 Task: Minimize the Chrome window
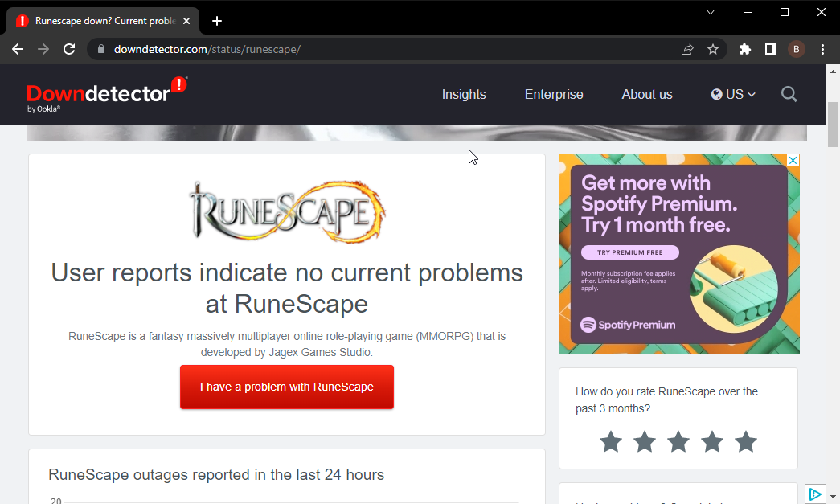[748, 12]
